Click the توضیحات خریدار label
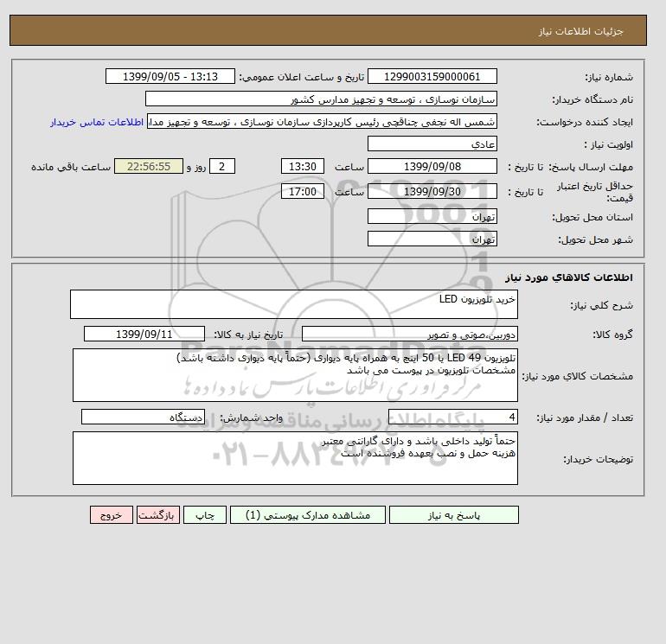 598,459
